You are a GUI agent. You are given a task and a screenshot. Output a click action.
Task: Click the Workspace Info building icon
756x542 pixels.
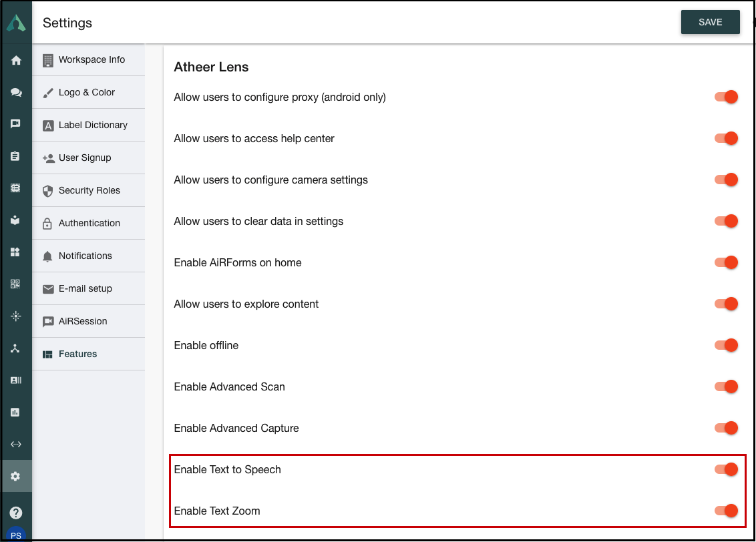pos(47,60)
